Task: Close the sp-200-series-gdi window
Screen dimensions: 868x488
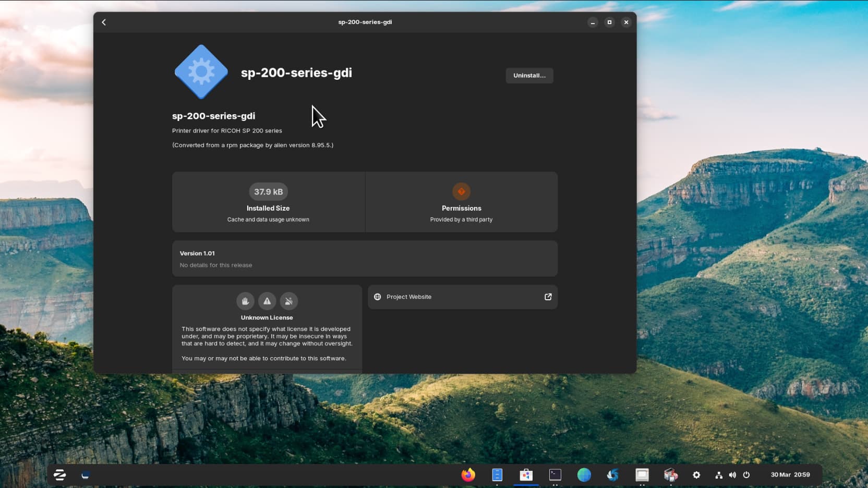Action: click(x=626, y=22)
